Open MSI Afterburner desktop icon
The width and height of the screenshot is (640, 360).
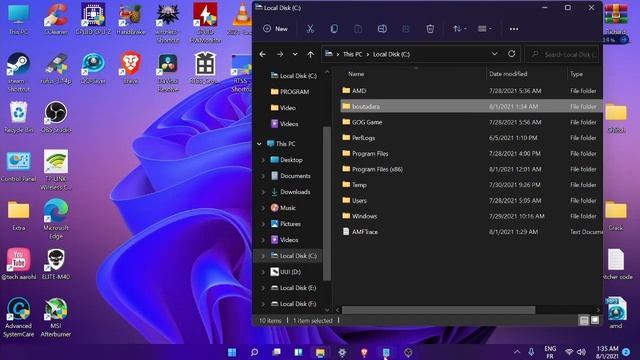click(x=56, y=317)
